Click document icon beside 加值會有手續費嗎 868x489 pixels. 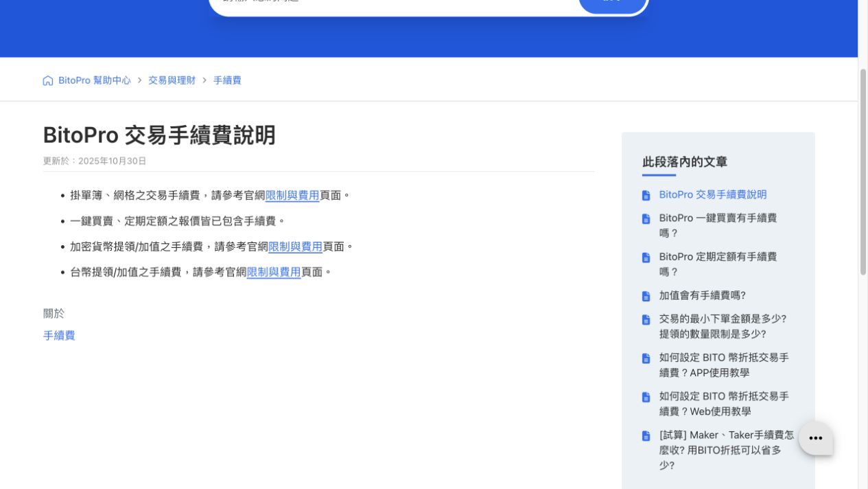pyautogui.click(x=646, y=296)
